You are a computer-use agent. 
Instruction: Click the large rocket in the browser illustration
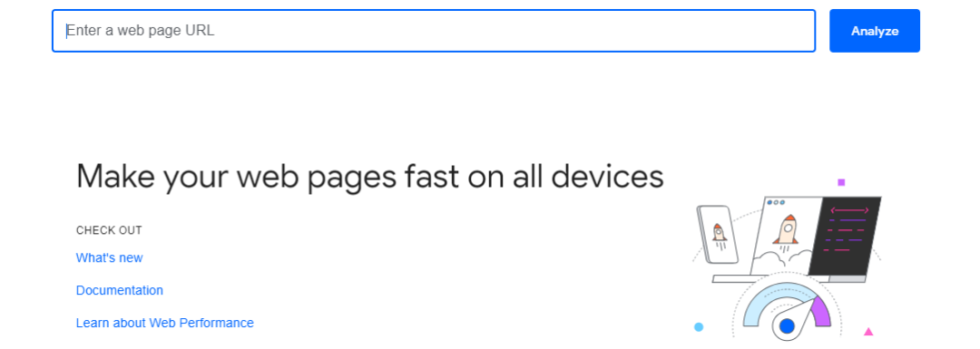click(786, 229)
